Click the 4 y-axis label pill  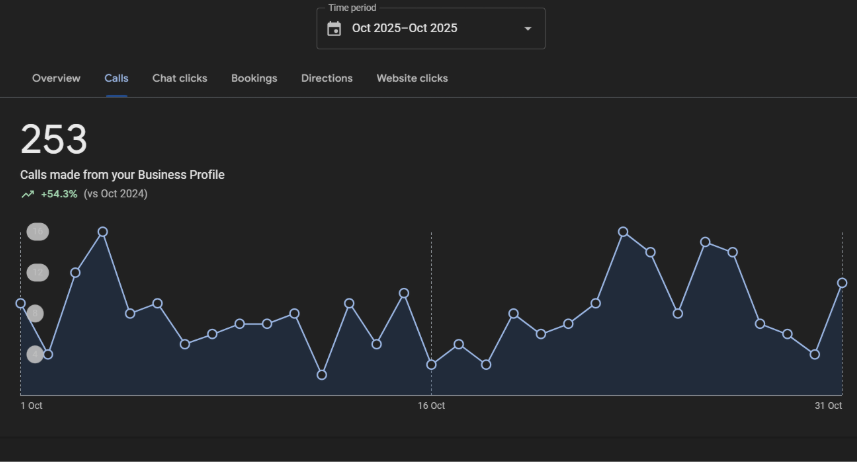[35, 354]
